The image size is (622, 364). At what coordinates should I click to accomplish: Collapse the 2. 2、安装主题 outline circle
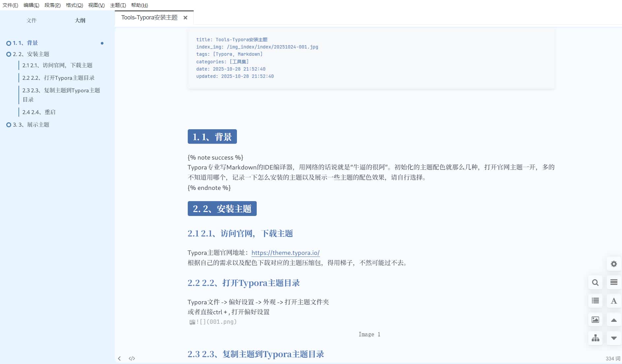9,54
